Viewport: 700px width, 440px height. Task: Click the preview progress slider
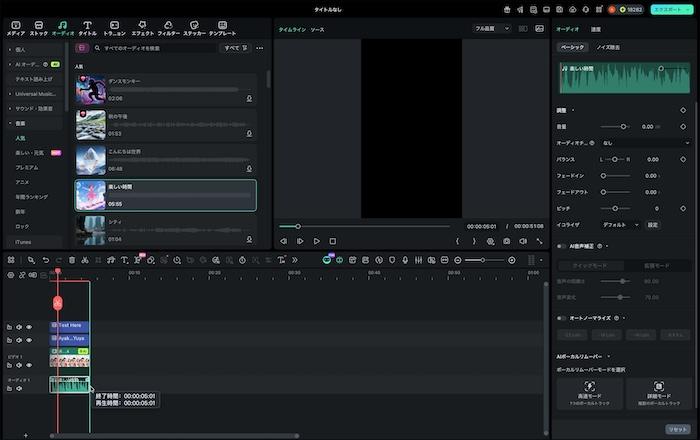point(364,226)
